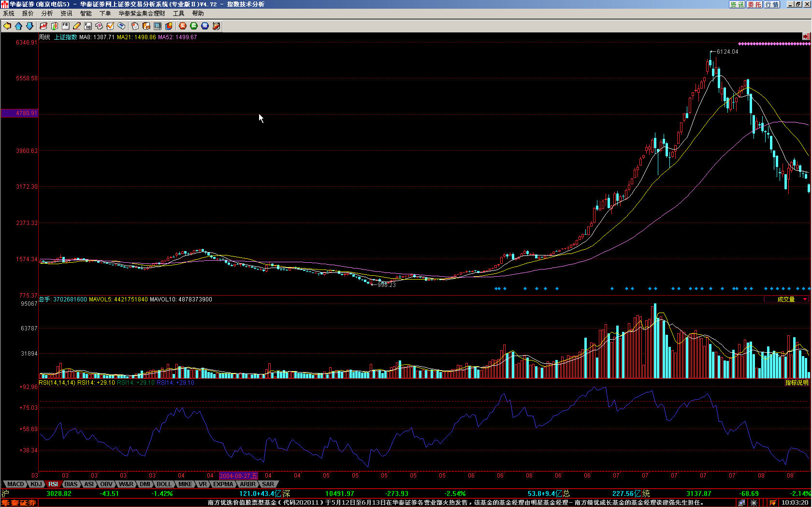Viewport: 812px width, 508px height.
Task: Open the 华泰紫金集合理财 menu
Action: pos(142,14)
